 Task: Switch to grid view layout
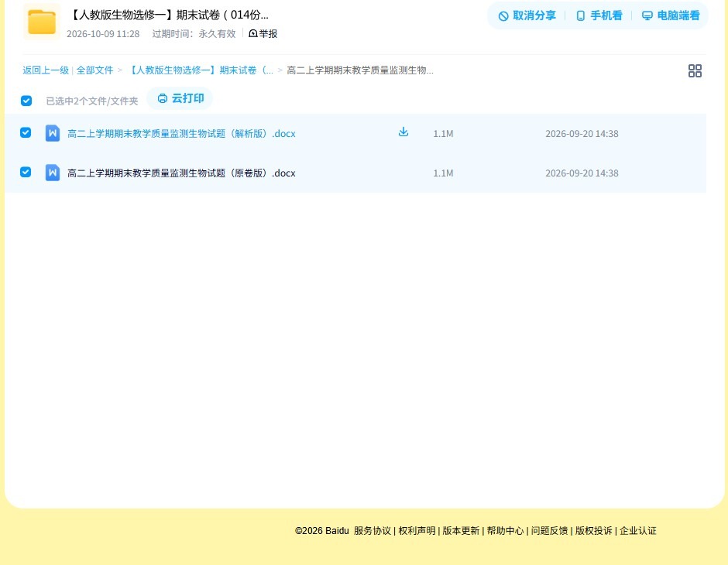[695, 70]
